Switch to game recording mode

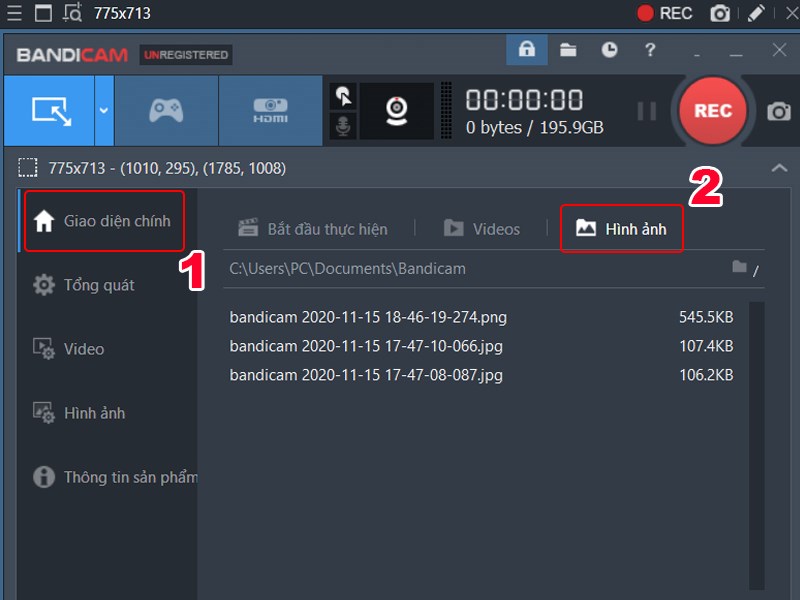166,111
